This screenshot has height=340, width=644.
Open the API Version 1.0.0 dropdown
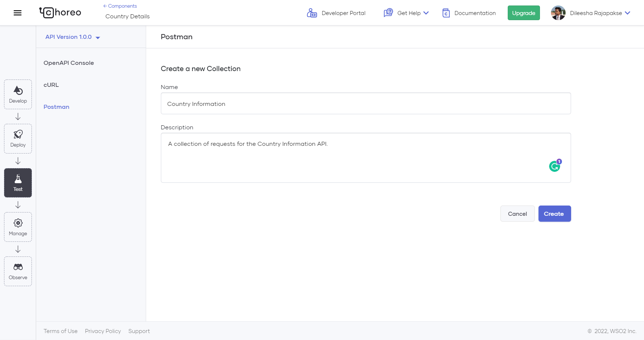coord(73,37)
